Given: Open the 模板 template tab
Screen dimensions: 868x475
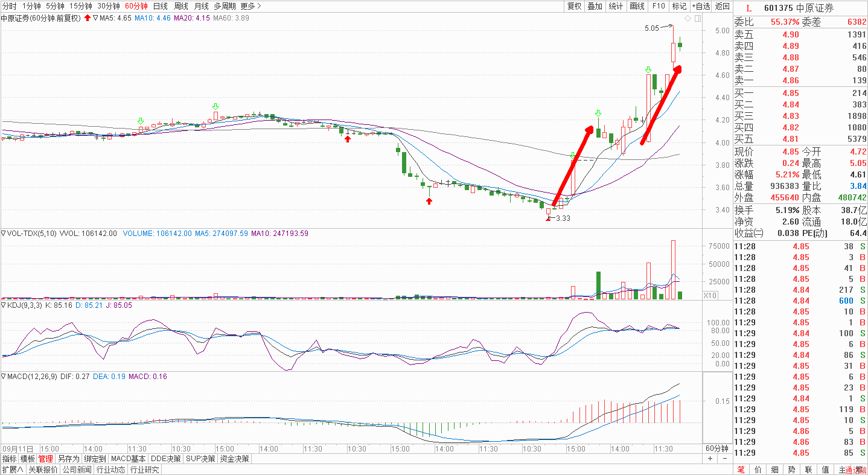Looking at the screenshot, I should pyautogui.click(x=27, y=459).
